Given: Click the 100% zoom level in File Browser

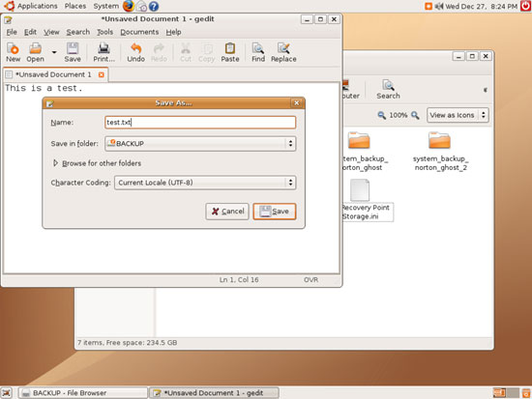Looking at the screenshot, I should pyautogui.click(x=399, y=115).
